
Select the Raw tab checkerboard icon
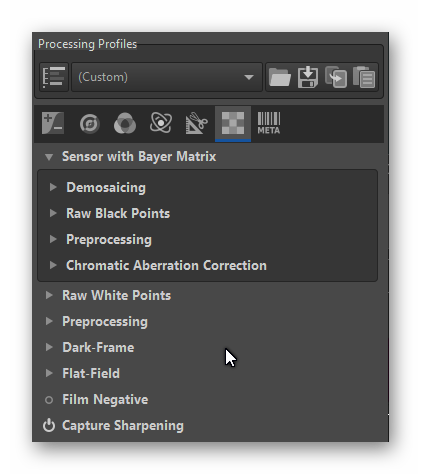coord(233,123)
